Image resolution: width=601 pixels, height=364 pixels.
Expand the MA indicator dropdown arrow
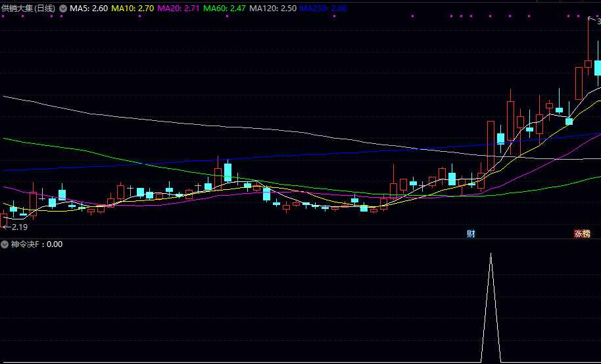click(x=63, y=9)
